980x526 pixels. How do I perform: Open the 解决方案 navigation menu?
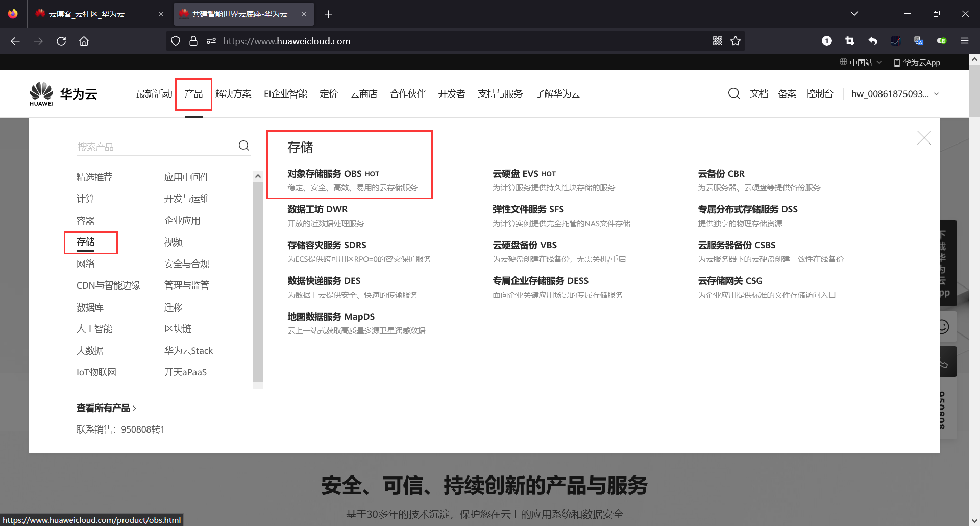click(x=233, y=93)
